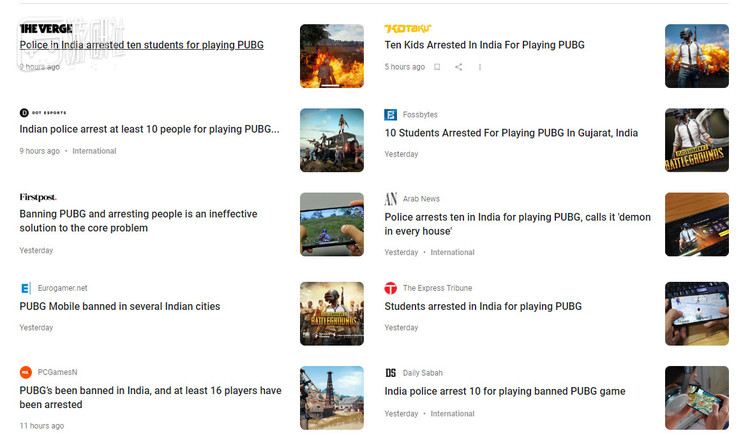Open 'Police in India arrested ten students' headline
The image size is (750, 447).
[x=141, y=45]
